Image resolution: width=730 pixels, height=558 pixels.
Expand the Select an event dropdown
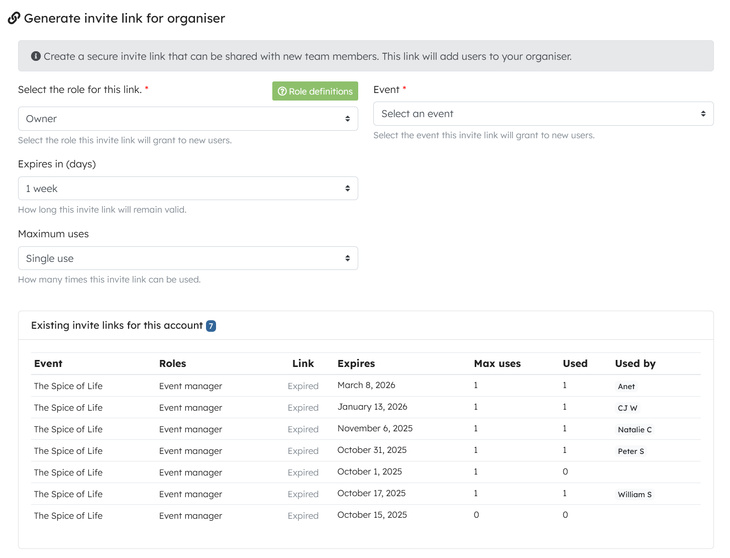[543, 114]
